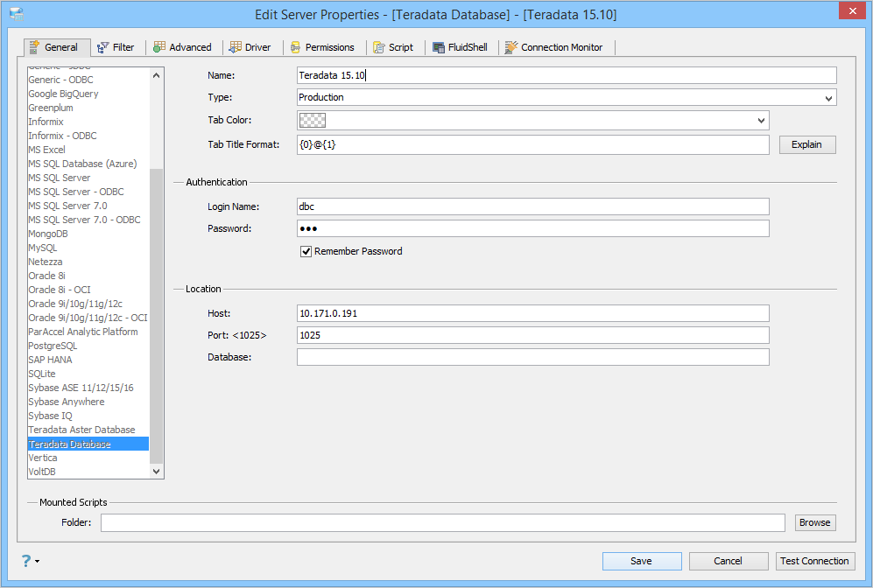873x588 pixels.
Task: Click the Advanced tab icon
Action: pos(159,47)
